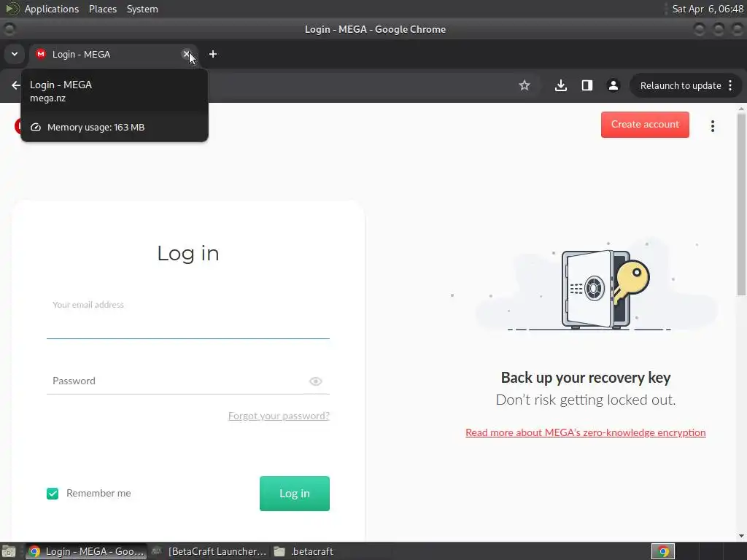Viewport: 747px width, 560px height.
Task: Switch to BetaCraft Launcher taskbar item
Action: click(x=209, y=551)
